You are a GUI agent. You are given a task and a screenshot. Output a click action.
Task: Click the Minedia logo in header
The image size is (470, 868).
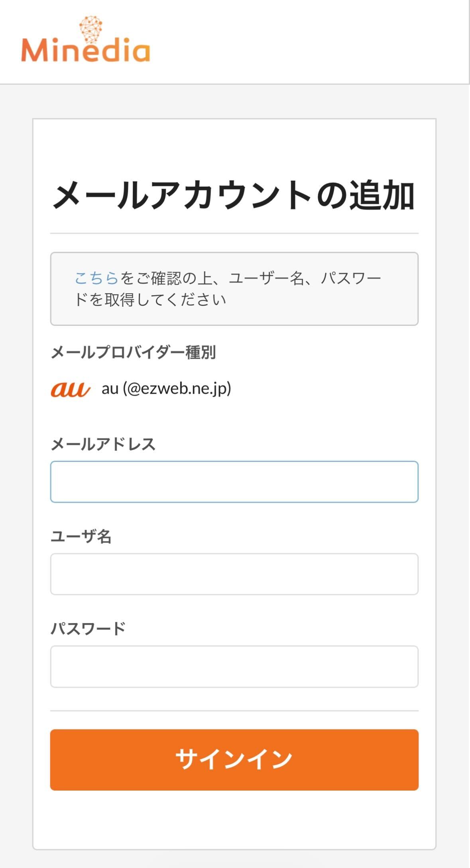(85, 50)
